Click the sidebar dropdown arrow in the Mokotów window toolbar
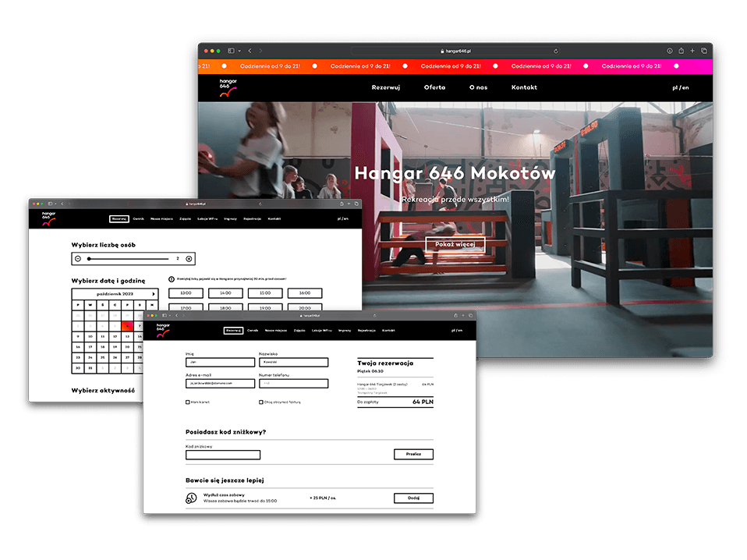Screen dimensions: 747x560 click(x=239, y=51)
